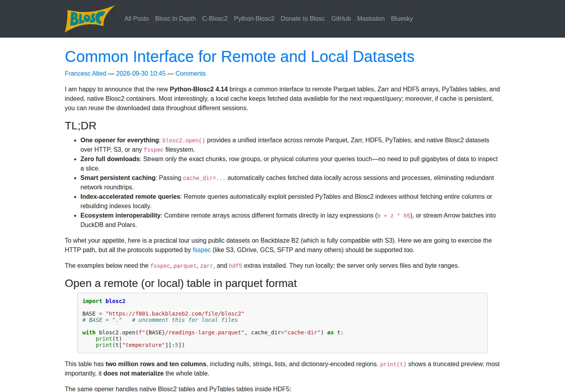The image size is (565, 392).
Task: Open the Bluesky link in navbar
Action: [402, 19]
